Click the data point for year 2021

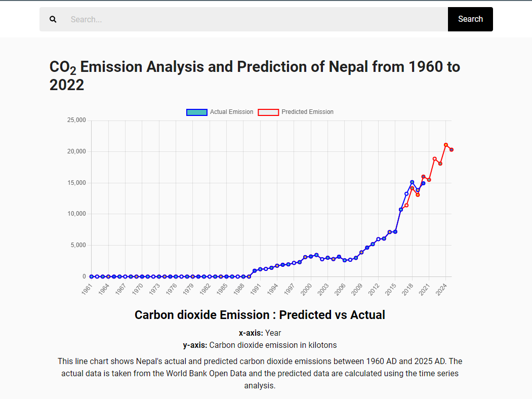coord(429,180)
